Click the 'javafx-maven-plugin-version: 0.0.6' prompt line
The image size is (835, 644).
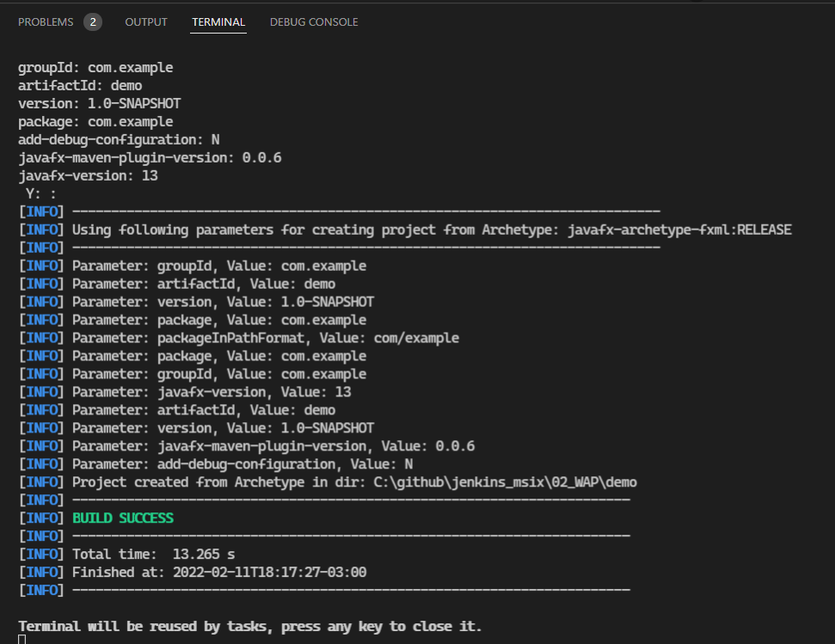(x=150, y=158)
